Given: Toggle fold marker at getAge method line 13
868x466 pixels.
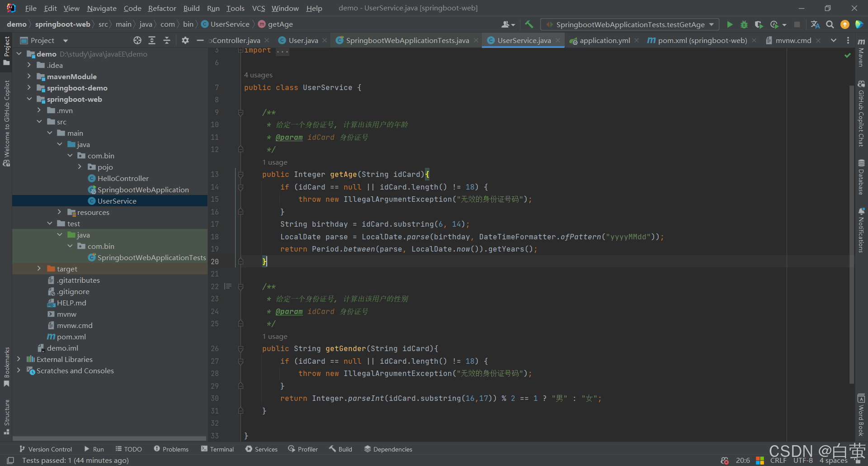Looking at the screenshot, I should coord(241,175).
